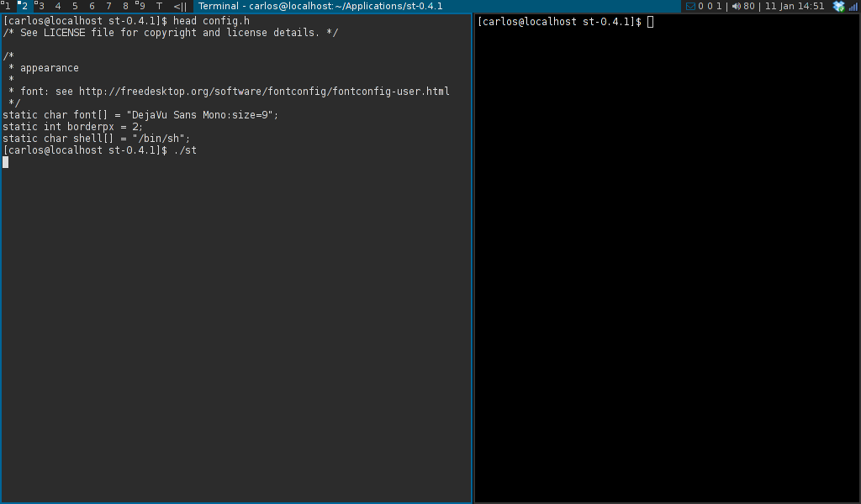861x504 pixels.
Task: Select the T workspace tag
Action: [x=159, y=6]
